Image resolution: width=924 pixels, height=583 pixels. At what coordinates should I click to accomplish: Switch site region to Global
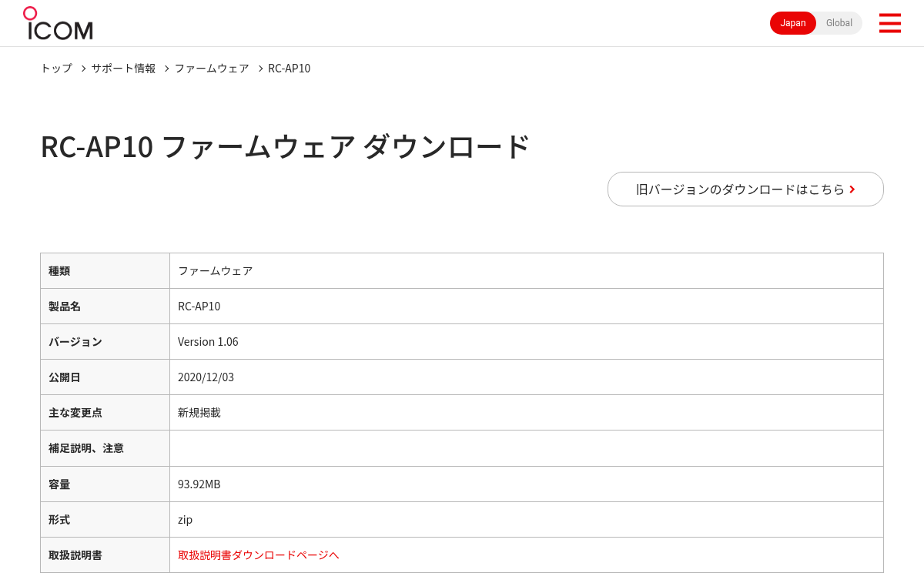click(x=839, y=23)
